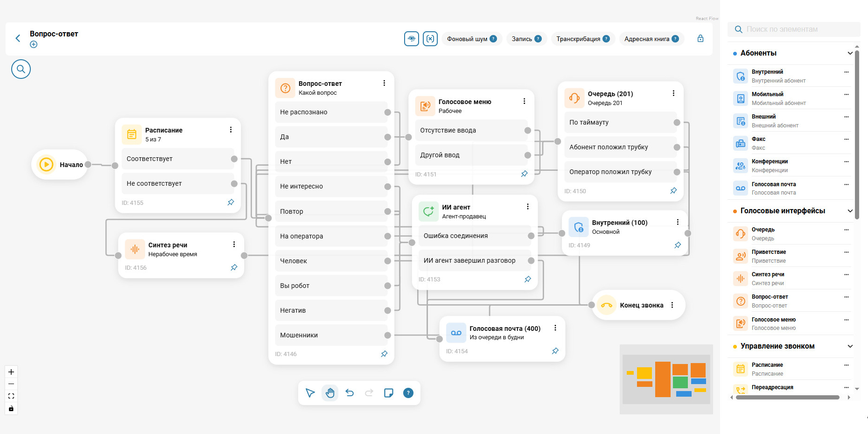
Task: Toggle canvas interactivity lock at bottom left
Action: tap(11, 408)
